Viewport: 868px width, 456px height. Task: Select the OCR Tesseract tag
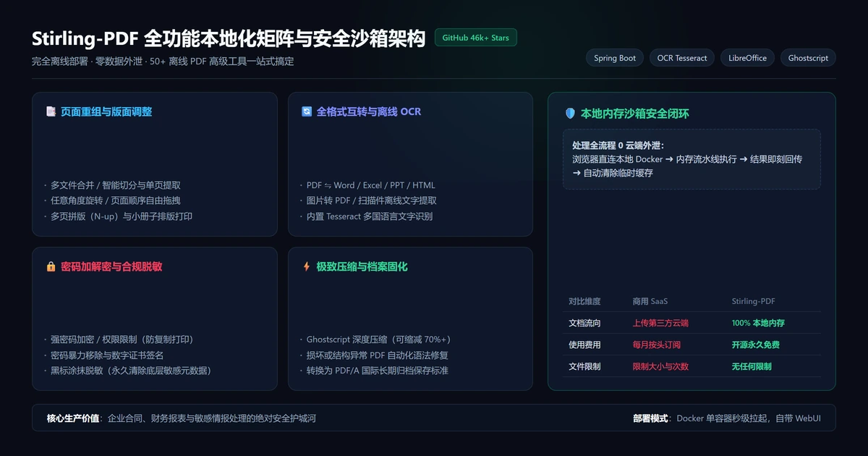coord(681,58)
